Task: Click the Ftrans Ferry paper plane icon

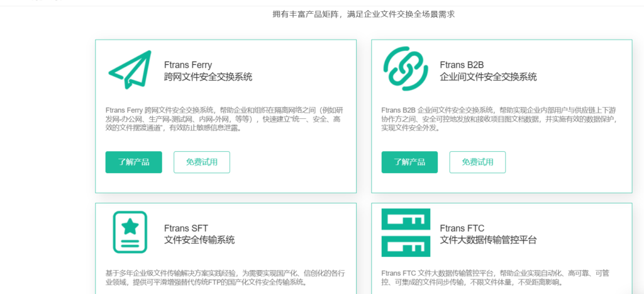Action: (130, 70)
